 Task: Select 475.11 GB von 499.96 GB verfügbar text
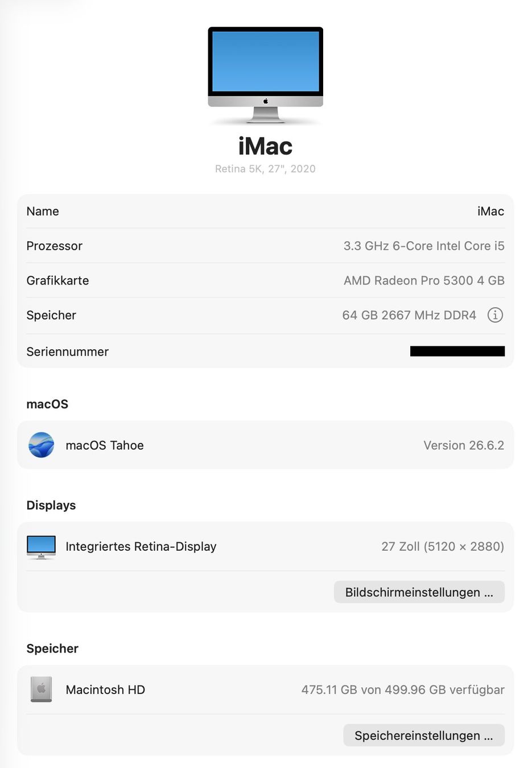coord(403,689)
